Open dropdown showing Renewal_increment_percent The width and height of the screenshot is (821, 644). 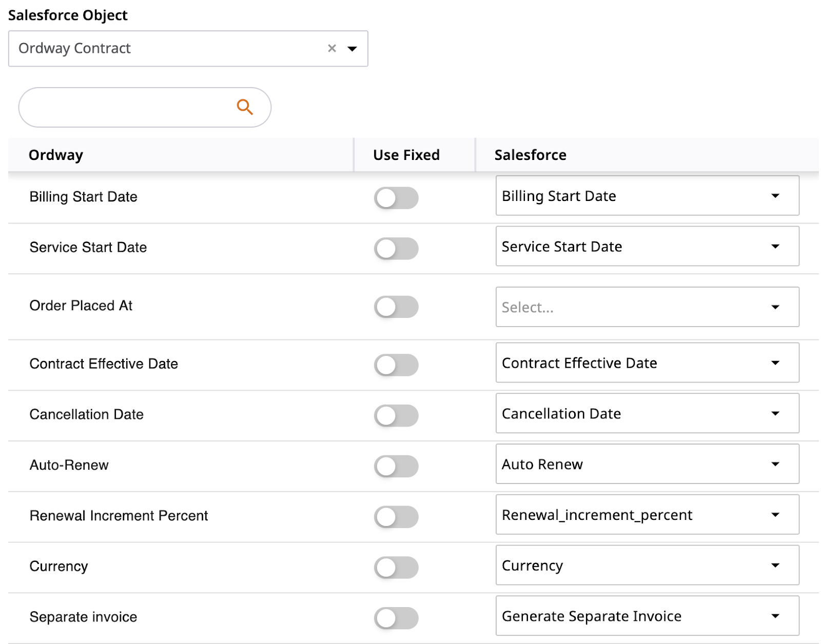click(647, 514)
